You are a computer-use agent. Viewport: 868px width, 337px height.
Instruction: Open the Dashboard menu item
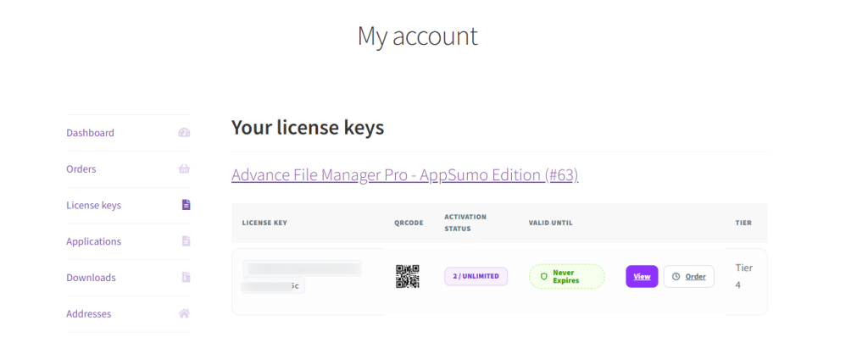[90, 133]
